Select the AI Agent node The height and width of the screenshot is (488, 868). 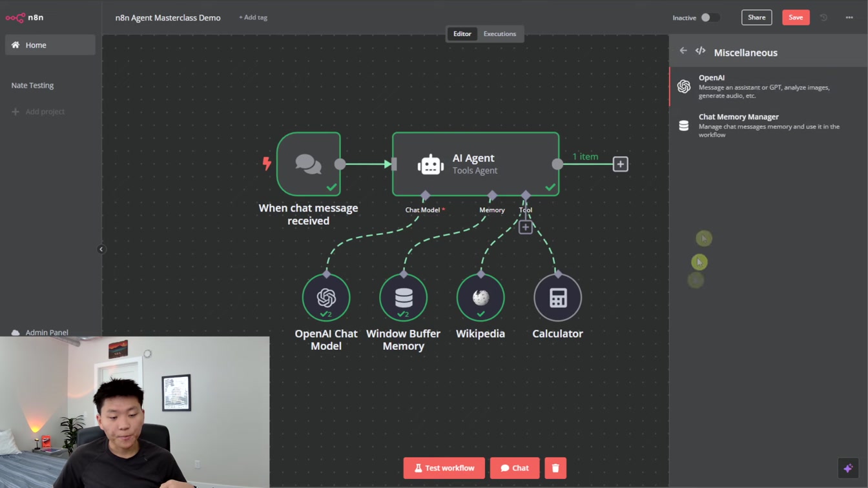[x=475, y=164]
